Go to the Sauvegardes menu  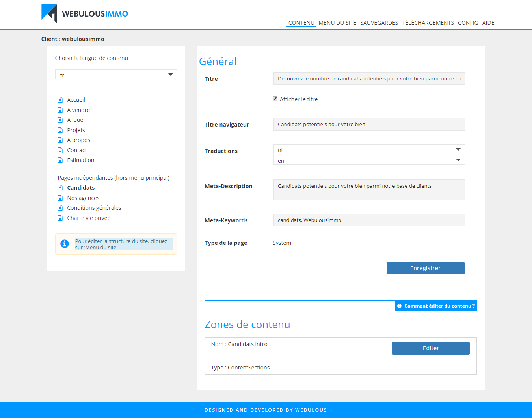tap(379, 23)
